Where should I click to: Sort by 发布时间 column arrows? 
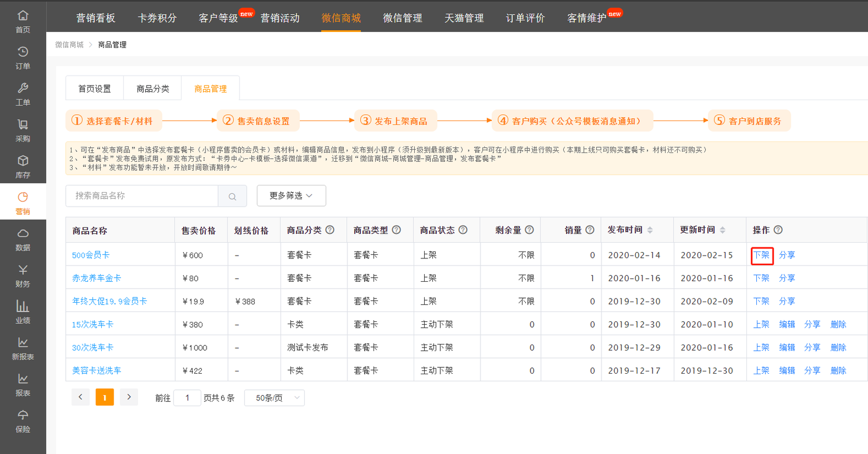(650, 230)
